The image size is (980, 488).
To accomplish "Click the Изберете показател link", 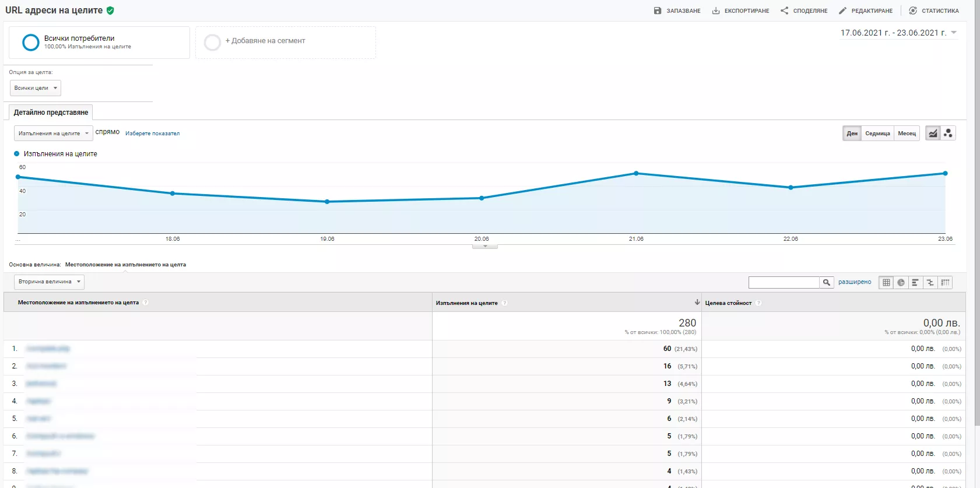I will tap(152, 134).
